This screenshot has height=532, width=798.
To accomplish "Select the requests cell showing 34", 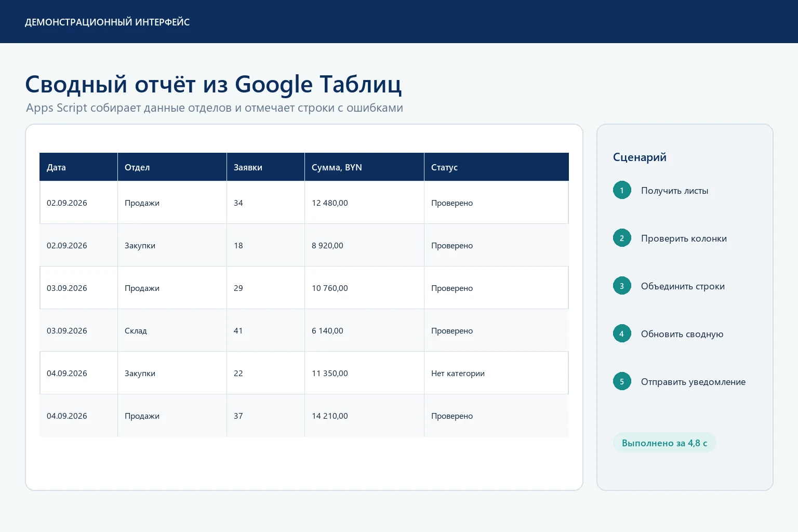I will tap(265, 203).
